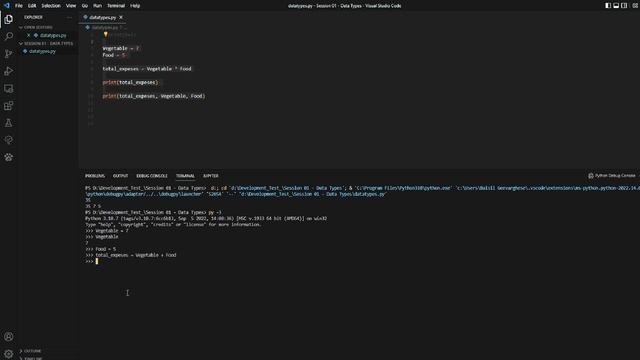Click '>>> Food = 5' in terminal
Screen dimensions: 640x360
[x=100, y=249]
